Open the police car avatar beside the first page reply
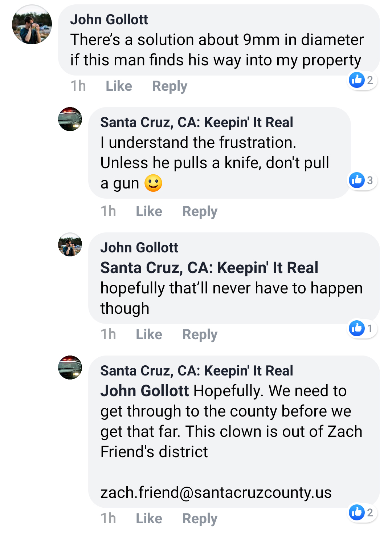392x536 pixels. tap(70, 119)
